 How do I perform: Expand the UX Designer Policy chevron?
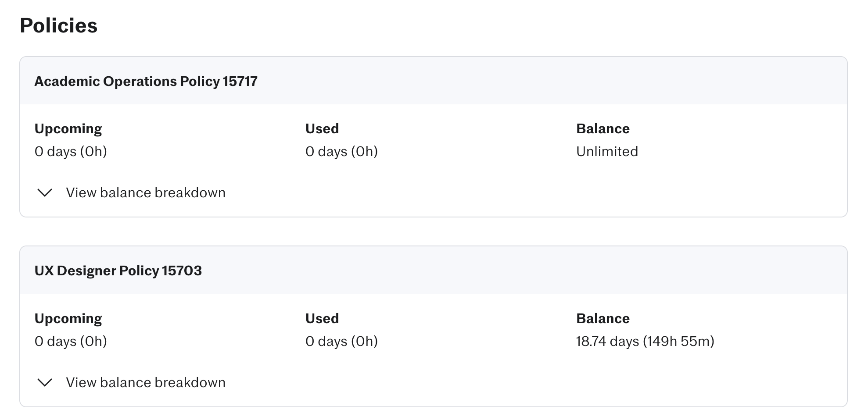coord(45,383)
